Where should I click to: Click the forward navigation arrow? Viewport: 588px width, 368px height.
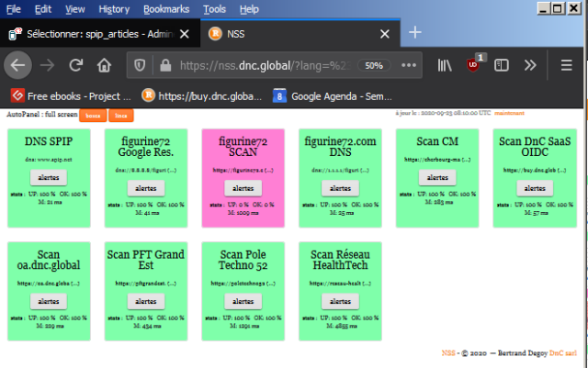(47, 65)
